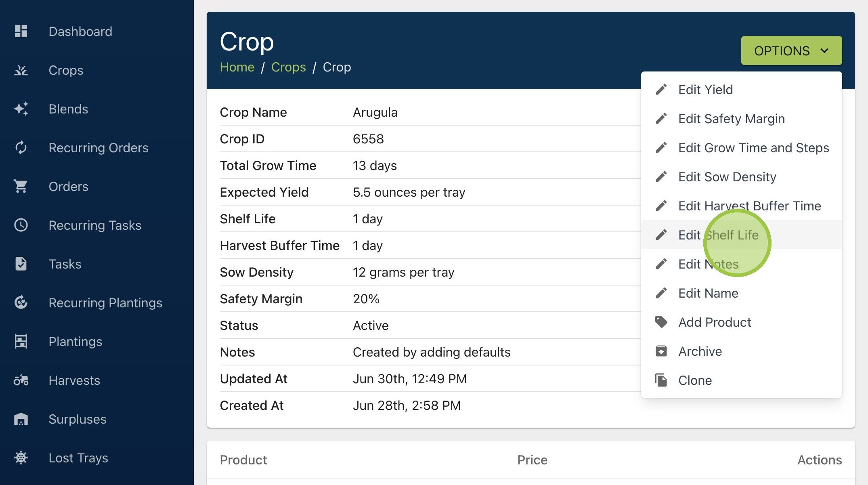The height and width of the screenshot is (485, 868).
Task: Click the Add Product tag icon
Action: [x=661, y=322]
